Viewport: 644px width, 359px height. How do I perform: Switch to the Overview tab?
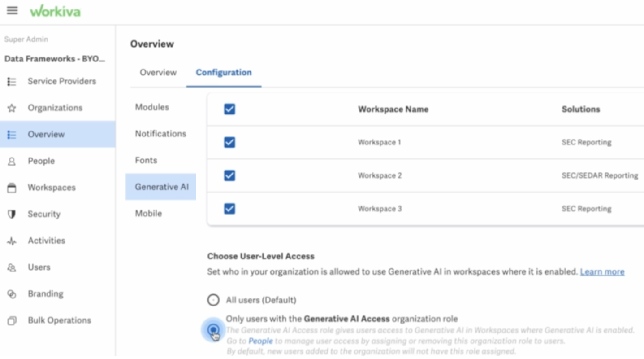pos(158,73)
